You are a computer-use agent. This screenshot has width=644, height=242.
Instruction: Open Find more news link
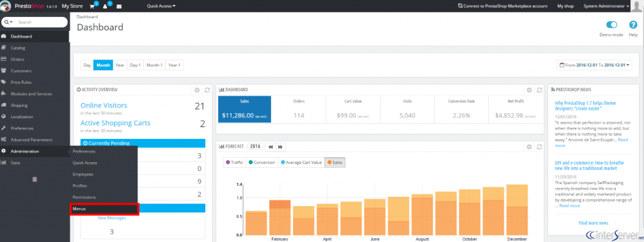tap(593, 223)
